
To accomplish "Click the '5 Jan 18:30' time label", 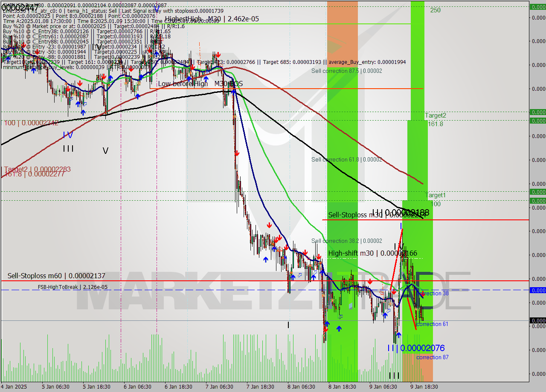I will [x=96, y=387].
